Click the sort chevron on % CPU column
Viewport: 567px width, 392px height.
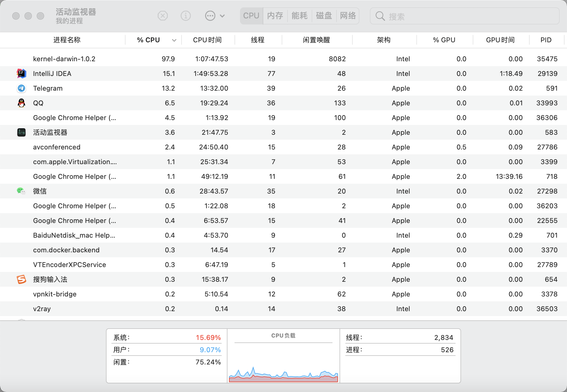pyautogui.click(x=174, y=40)
